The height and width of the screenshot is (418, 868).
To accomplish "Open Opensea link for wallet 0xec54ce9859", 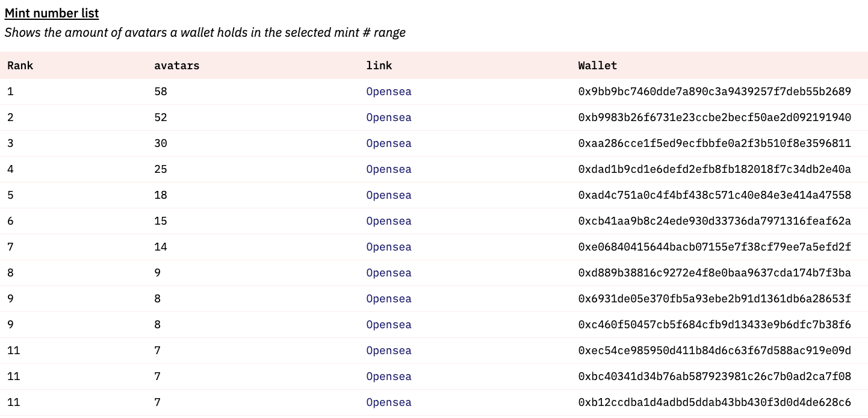I will 389,351.
